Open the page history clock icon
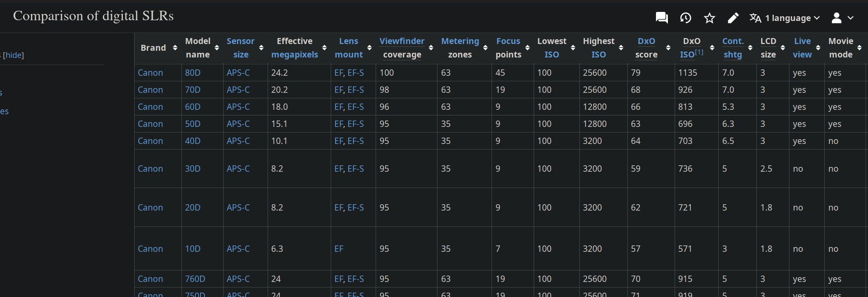868x297 pixels. point(685,18)
